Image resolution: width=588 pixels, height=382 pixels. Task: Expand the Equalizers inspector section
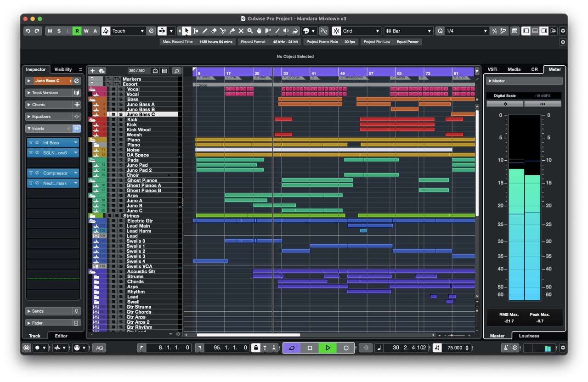tap(53, 117)
